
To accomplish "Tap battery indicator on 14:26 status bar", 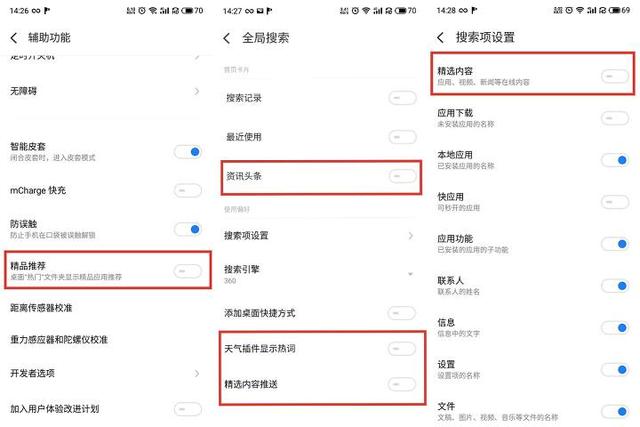I will click(x=192, y=11).
